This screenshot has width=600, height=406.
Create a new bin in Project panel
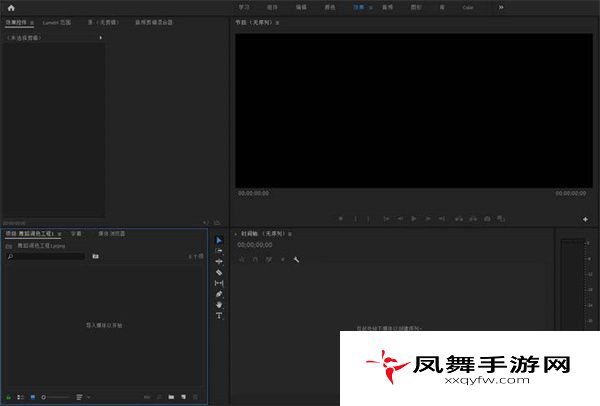pyautogui.click(x=171, y=397)
